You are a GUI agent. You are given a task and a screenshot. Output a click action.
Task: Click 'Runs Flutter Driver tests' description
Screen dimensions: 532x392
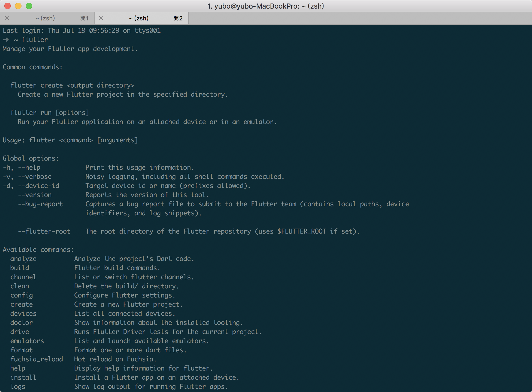pyautogui.click(x=168, y=332)
